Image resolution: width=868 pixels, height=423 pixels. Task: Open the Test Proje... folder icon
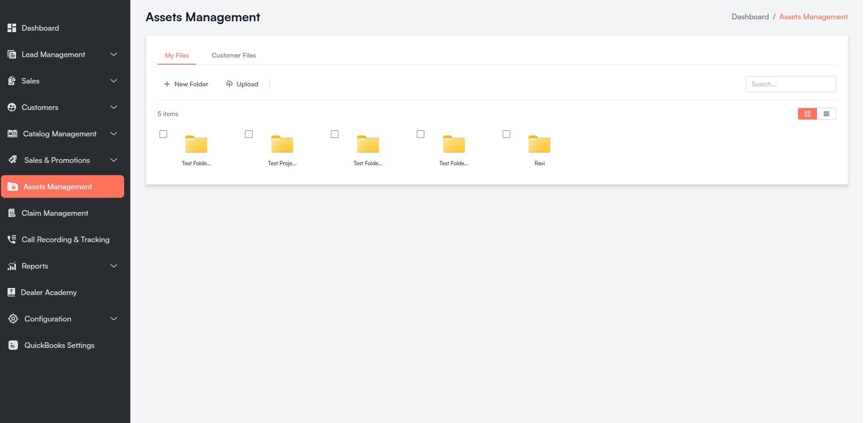(282, 144)
